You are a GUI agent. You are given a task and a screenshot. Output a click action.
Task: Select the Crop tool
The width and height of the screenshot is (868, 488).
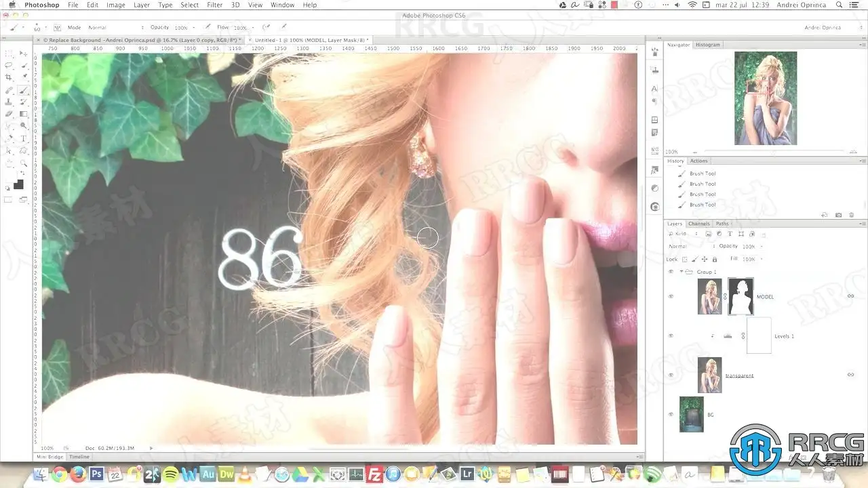pos(9,78)
